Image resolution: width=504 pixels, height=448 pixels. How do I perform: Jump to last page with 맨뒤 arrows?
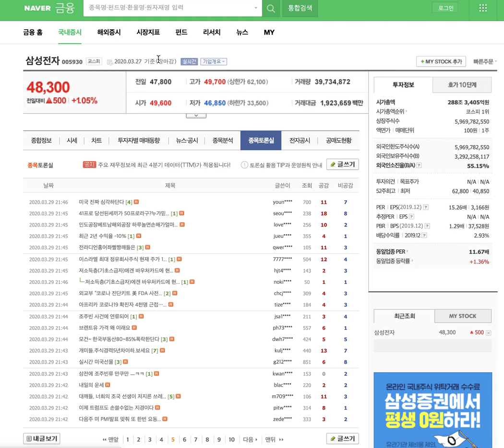click(x=274, y=439)
